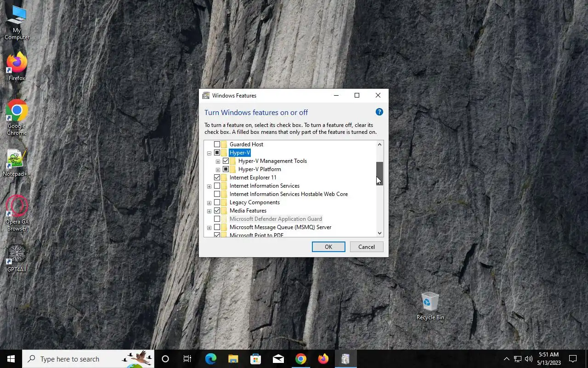Open Chrome from the taskbar
The width and height of the screenshot is (588, 368).
coord(300,359)
